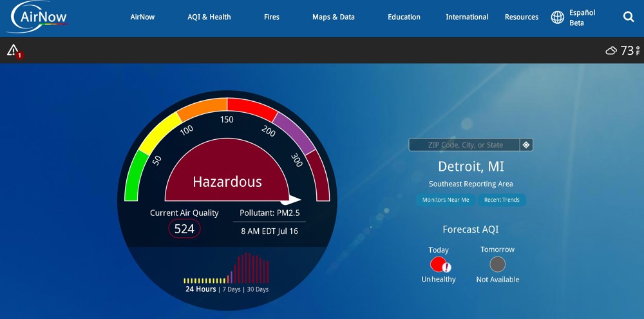Click the Pollutant: PM2.5 label
Viewport: 644px width, 319px height.
269,213
